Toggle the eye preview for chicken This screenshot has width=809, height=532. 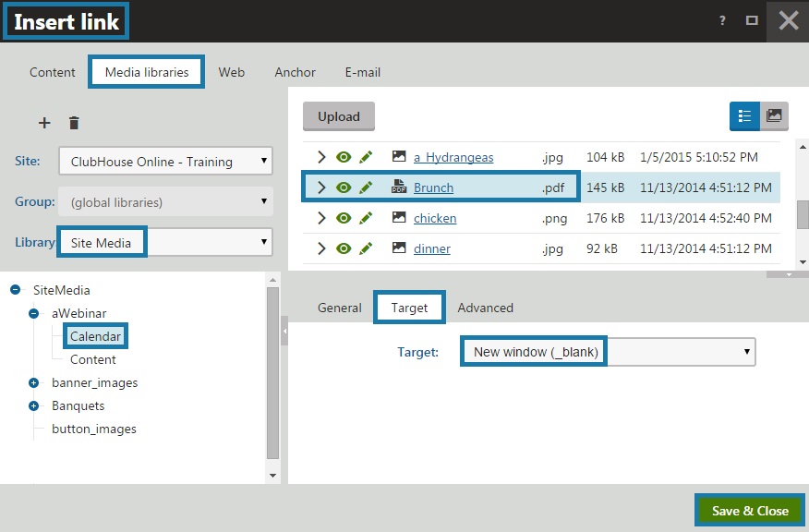344,218
